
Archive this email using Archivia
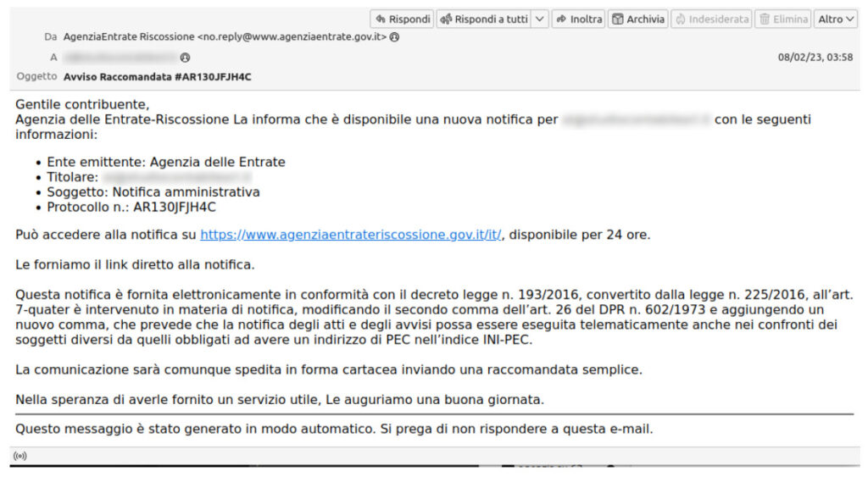point(637,19)
